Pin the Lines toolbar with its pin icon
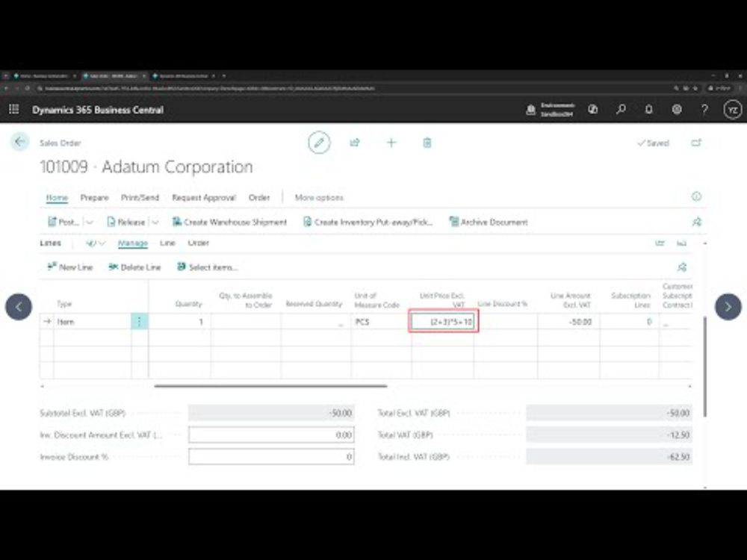 [682, 267]
